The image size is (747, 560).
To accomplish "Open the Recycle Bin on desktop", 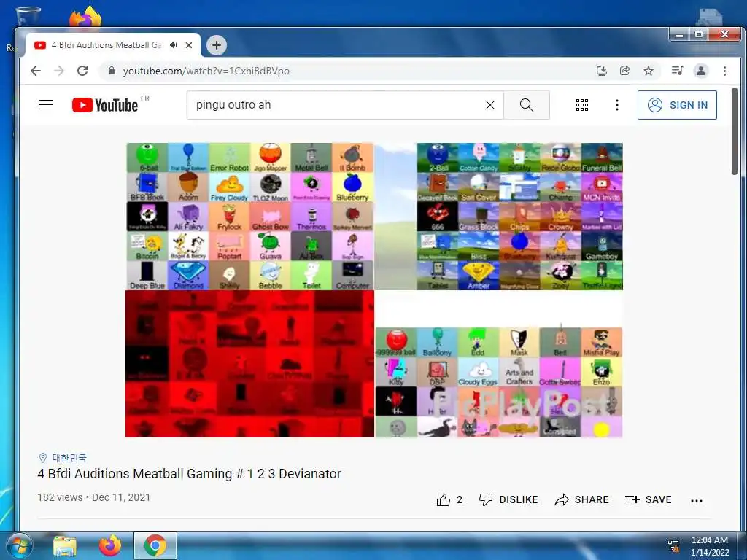I will (x=28, y=15).
